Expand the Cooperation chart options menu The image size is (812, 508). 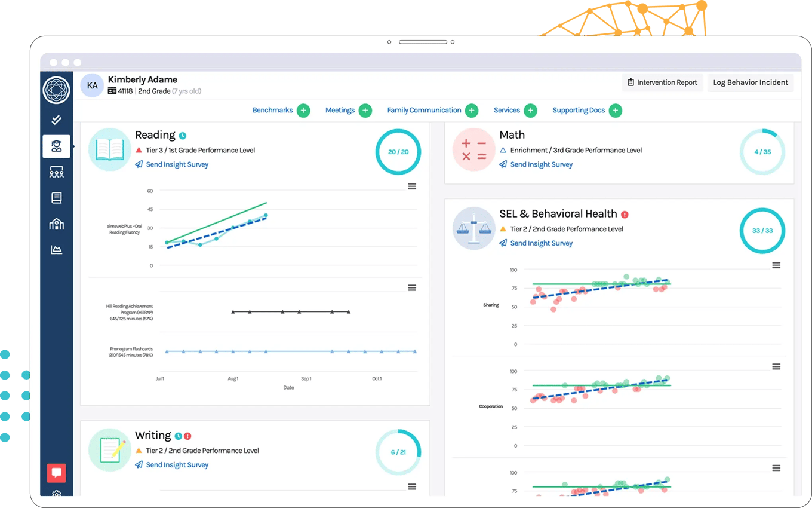776,366
